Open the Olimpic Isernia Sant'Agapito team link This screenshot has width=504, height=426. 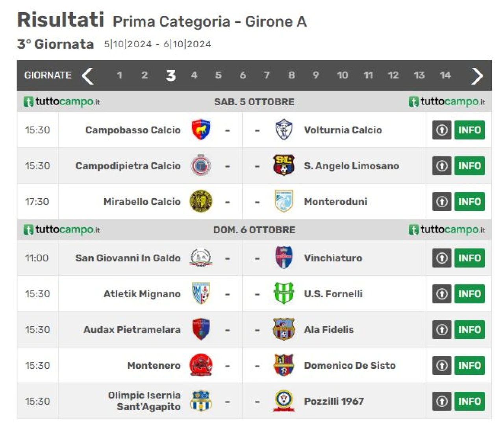(144, 401)
